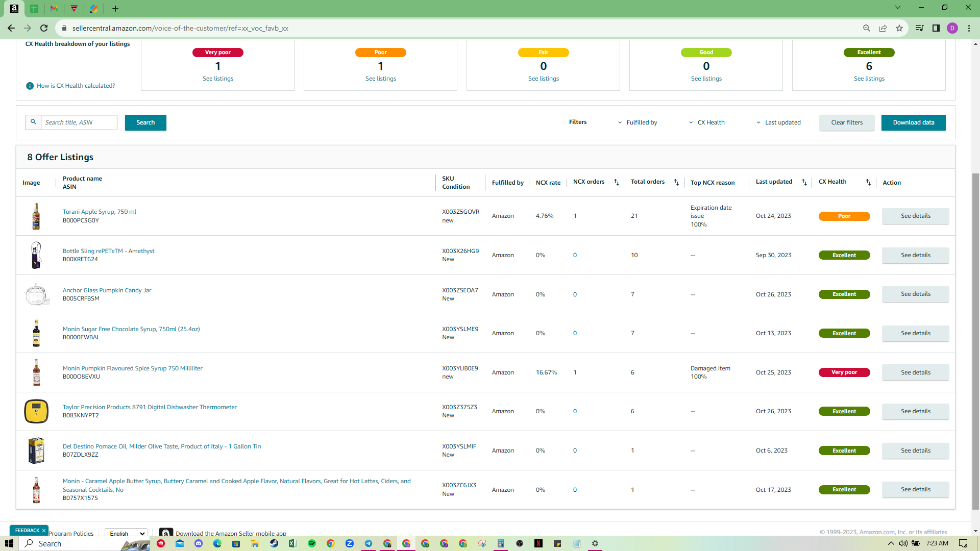The height and width of the screenshot is (551, 980).
Task: Click the teal Search button
Action: [145, 122]
